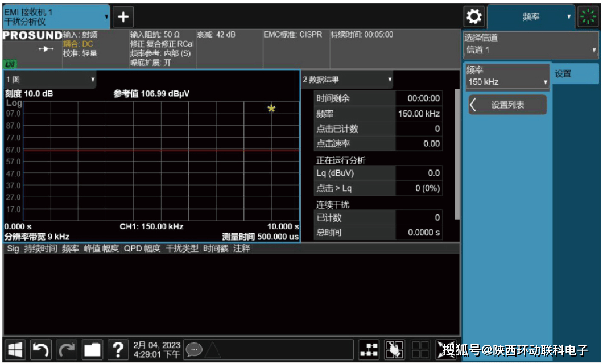This screenshot has width=603, height=364.
Task: Click the undo arrow icon
Action: pos(40,350)
